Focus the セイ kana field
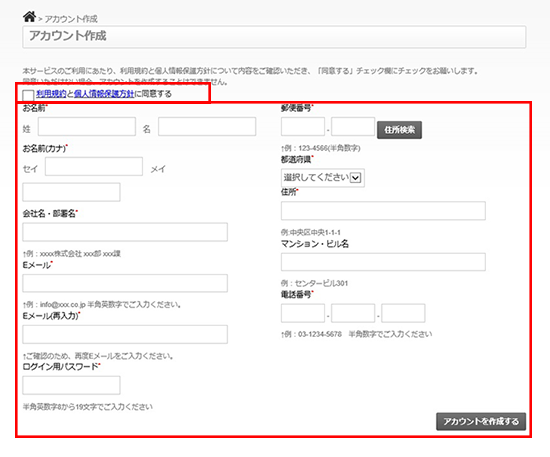 click(94, 166)
